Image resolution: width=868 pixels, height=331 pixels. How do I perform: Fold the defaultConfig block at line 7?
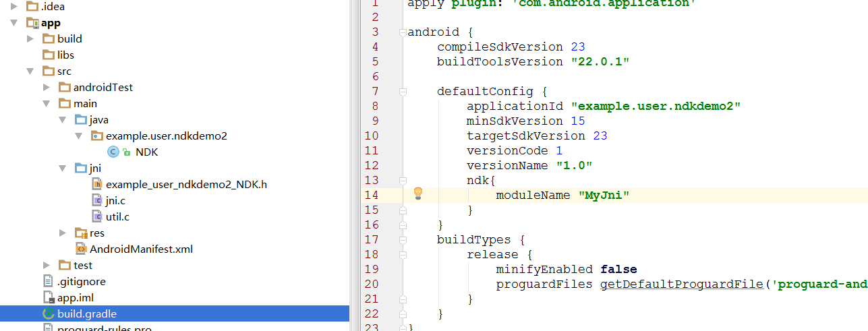[x=403, y=92]
